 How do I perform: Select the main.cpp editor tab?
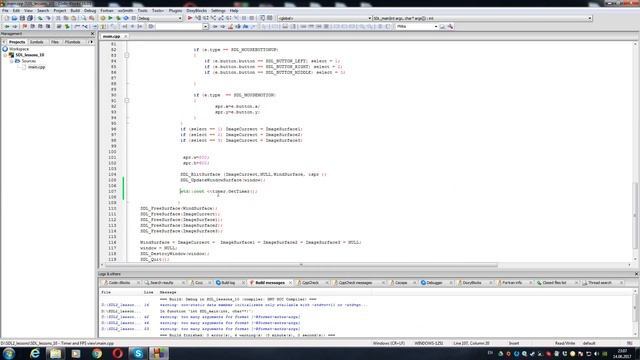click(111, 36)
